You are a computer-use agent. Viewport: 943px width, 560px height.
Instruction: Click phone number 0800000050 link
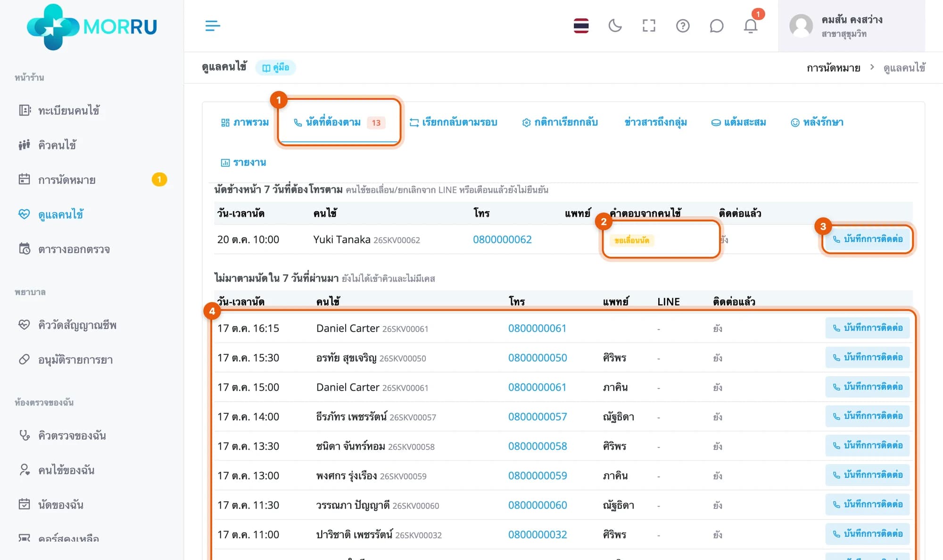pos(538,358)
